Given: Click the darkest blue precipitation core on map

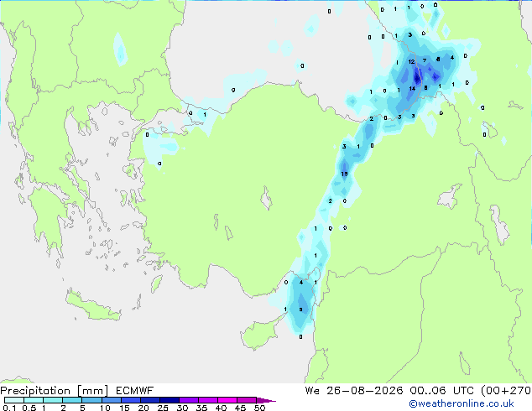Looking at the screenshot, I should [417, 79].
